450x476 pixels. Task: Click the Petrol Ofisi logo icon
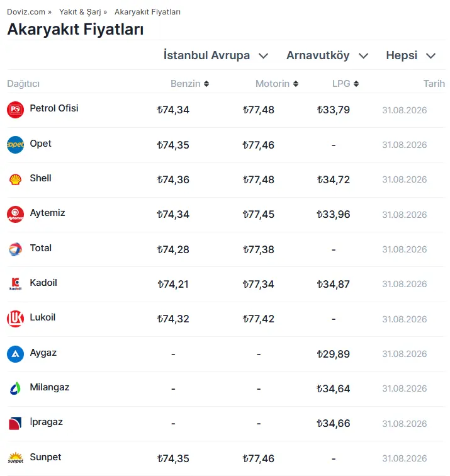[x=15, y=110]
